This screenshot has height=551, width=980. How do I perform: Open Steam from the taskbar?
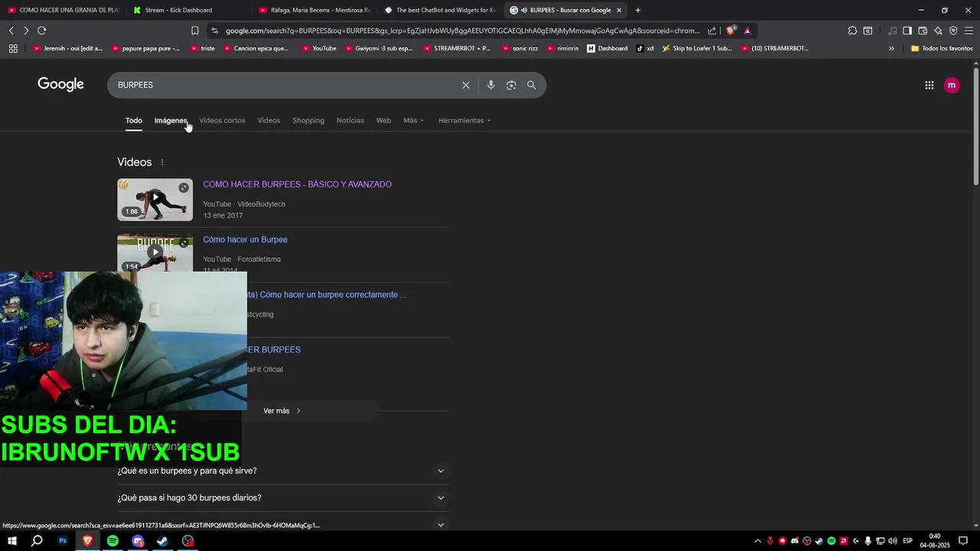(x=163, y=541)
